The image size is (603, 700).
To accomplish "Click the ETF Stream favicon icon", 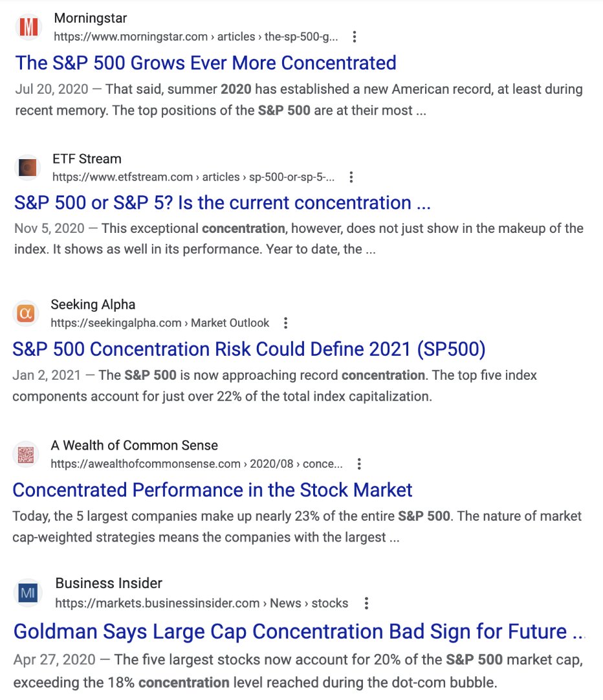I will pos(28,168).
